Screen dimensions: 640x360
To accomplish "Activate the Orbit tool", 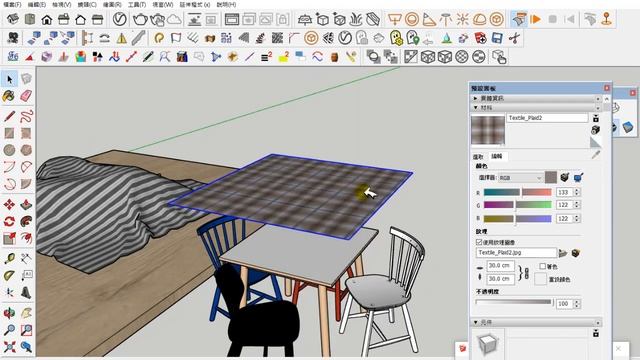I will [x=9, y=313].
